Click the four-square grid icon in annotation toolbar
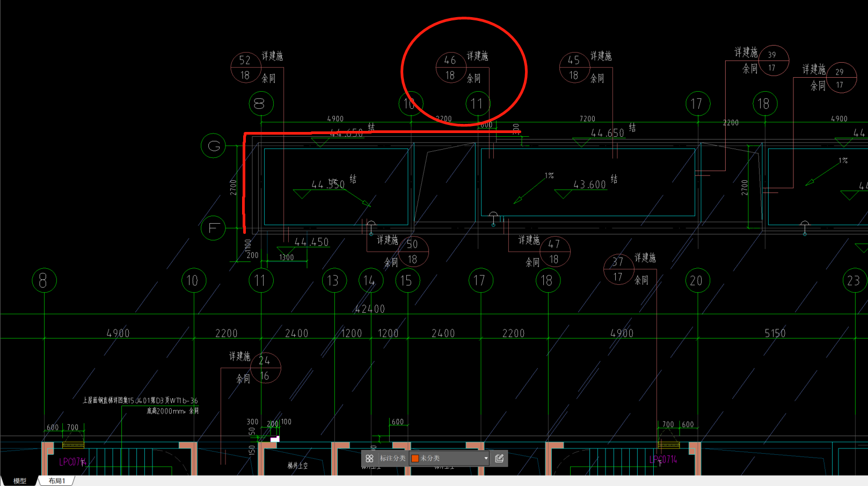Screen dimensions: 868x486 tap(369, 458)
